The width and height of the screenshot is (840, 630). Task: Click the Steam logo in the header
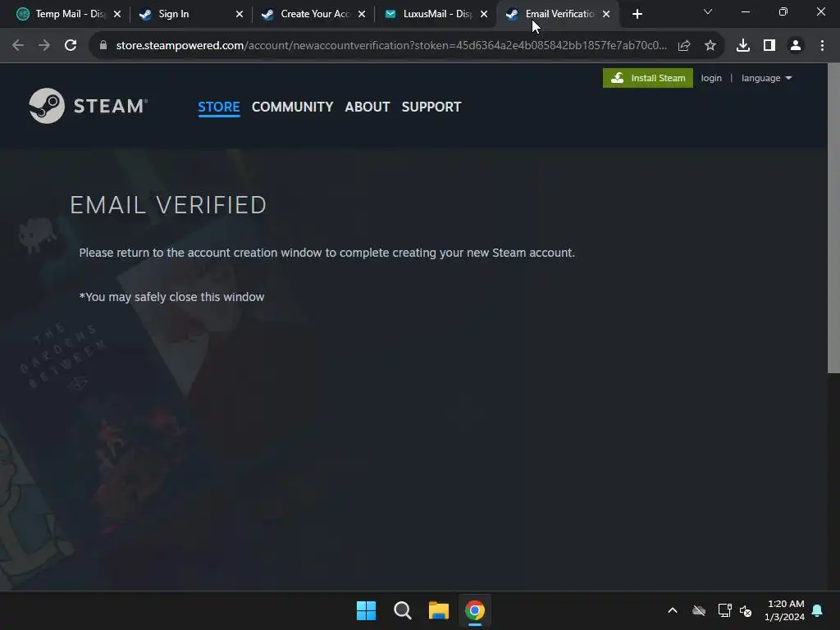coord(89,106)
